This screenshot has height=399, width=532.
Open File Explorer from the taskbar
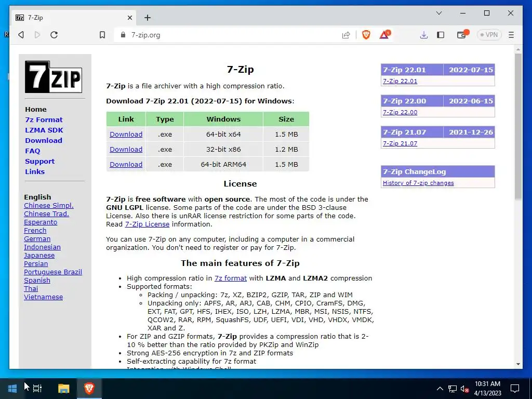tap(63, 388)
